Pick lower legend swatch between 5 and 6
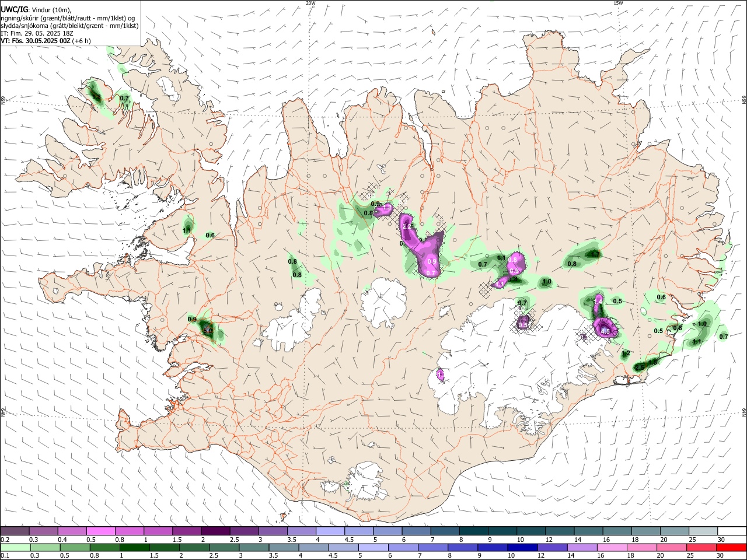This screenshot has height=560, width=747. coord(373,547)
